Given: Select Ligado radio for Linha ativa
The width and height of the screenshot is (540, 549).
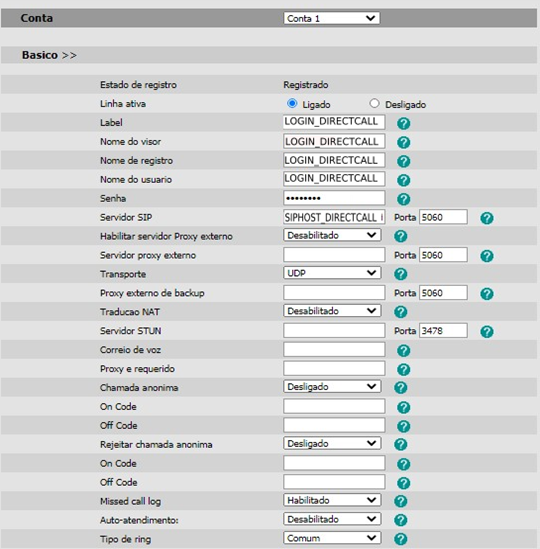Looking at the screenshot, I should 292,103.
